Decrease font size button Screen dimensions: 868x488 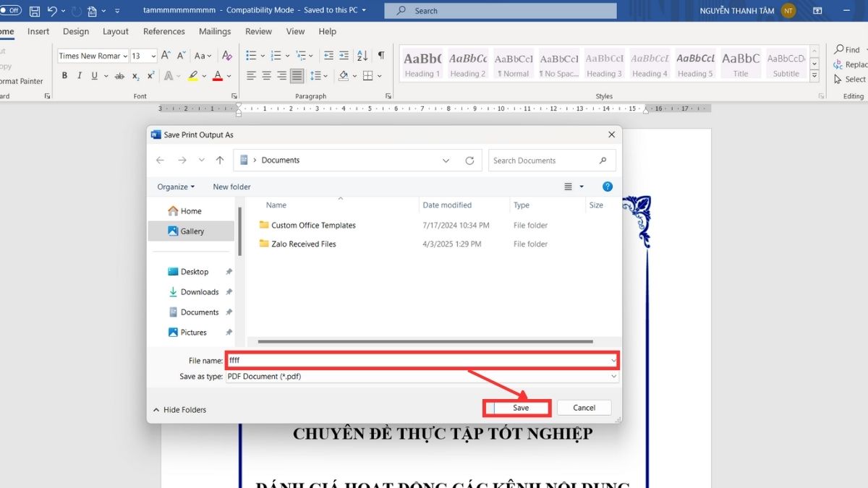click(x=181, y=56)
